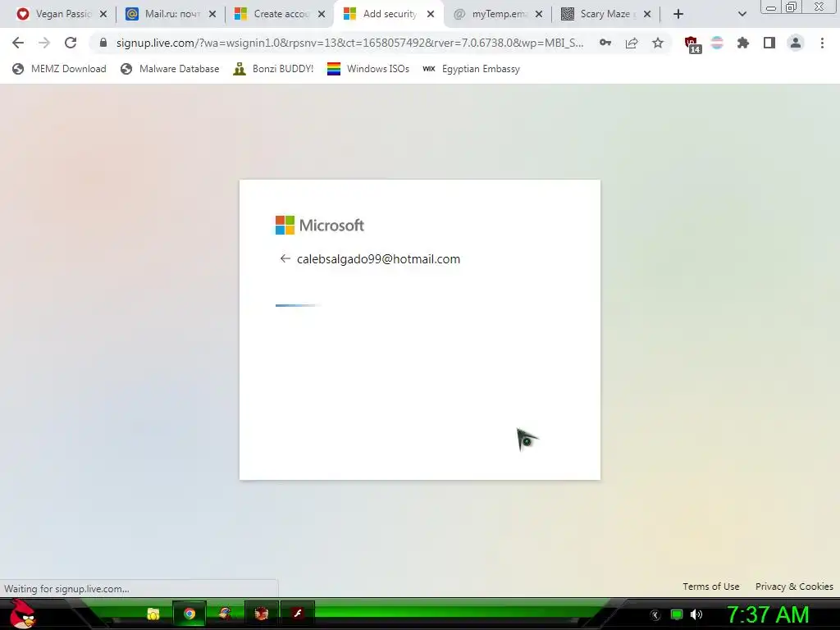Viewport: 840px width, 630px height.
Task: Close the Add security tab
Action: click(x=431, y=14)
